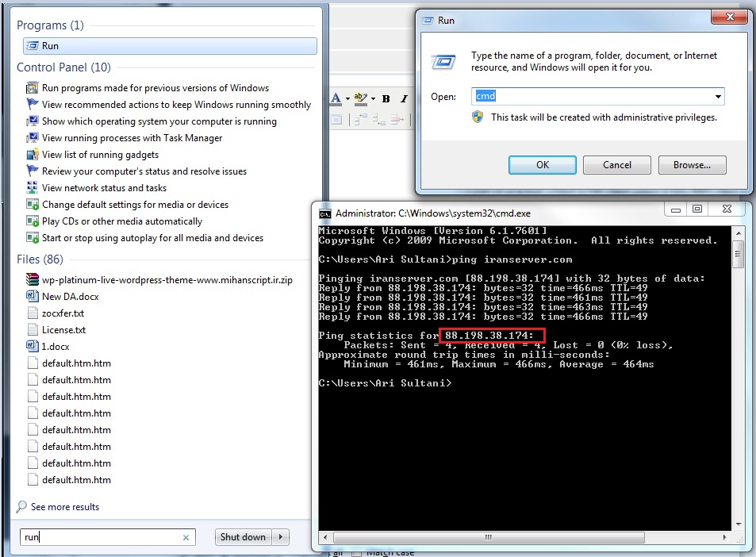Open Review your computer's status and resolve issues
756x557 pixels.
136,171
